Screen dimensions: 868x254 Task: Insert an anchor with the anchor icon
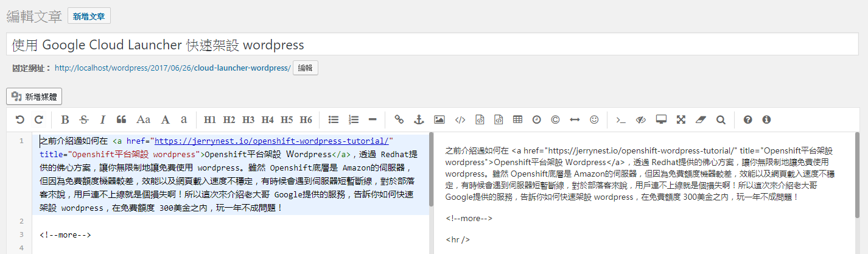coord(418,120)
